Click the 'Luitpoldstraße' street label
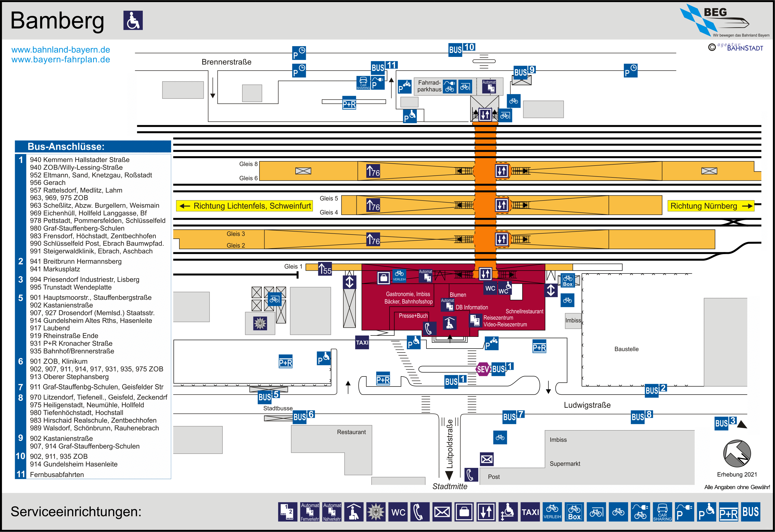 pos(450,444)
